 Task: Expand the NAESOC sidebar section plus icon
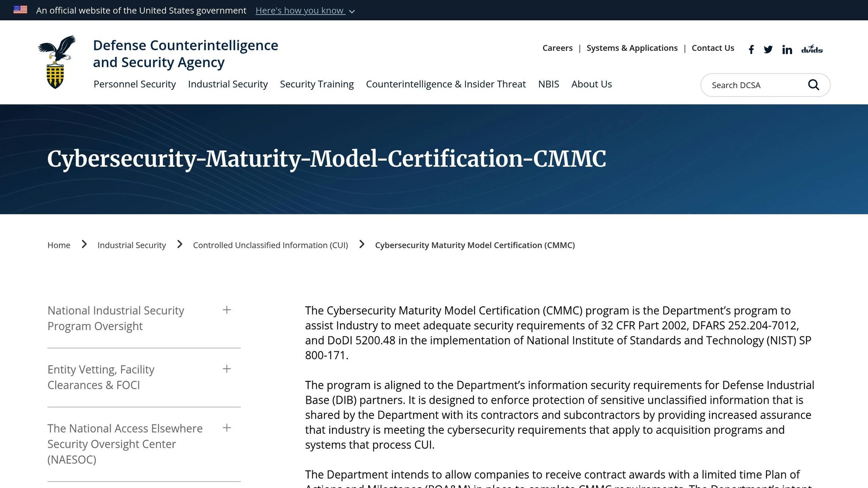(227, 428)
